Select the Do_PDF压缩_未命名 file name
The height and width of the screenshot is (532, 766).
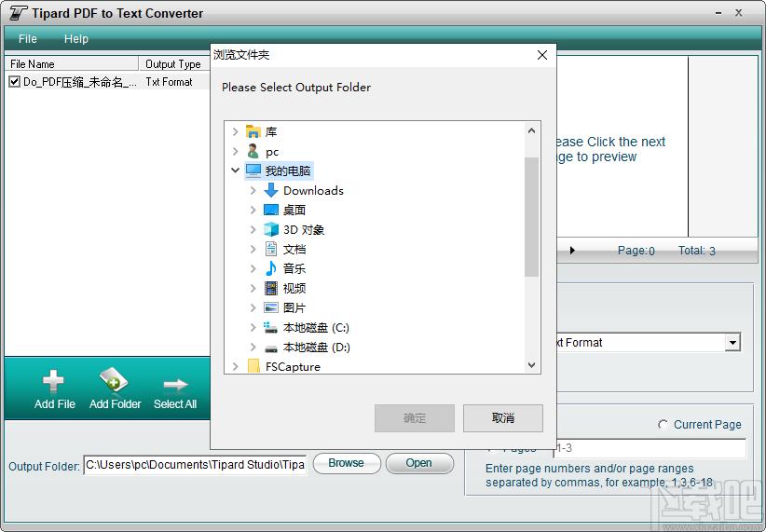coord(80,82)
